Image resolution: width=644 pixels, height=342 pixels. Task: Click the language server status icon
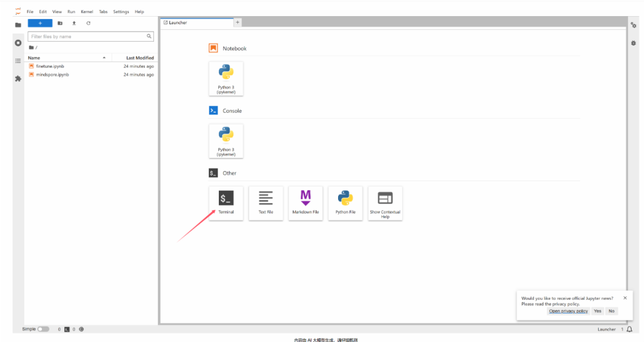(x=81, y=329)
